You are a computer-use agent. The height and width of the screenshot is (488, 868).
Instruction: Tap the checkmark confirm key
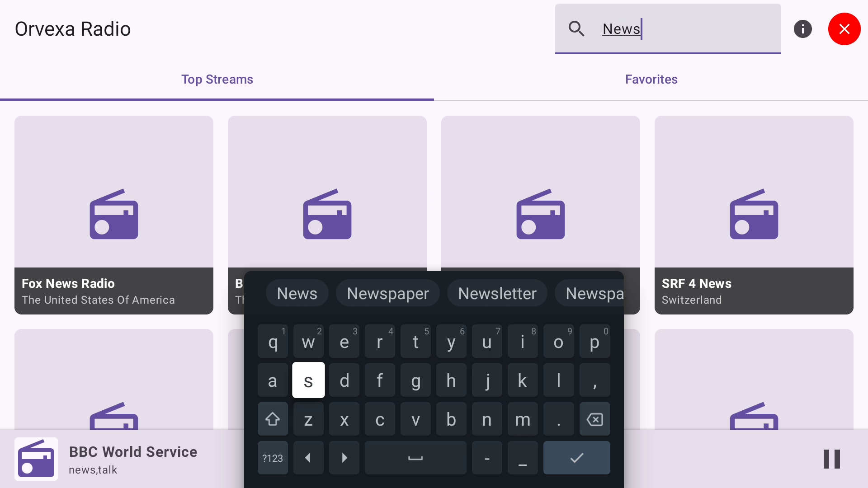pyautogui.click(x=577, y=458)
